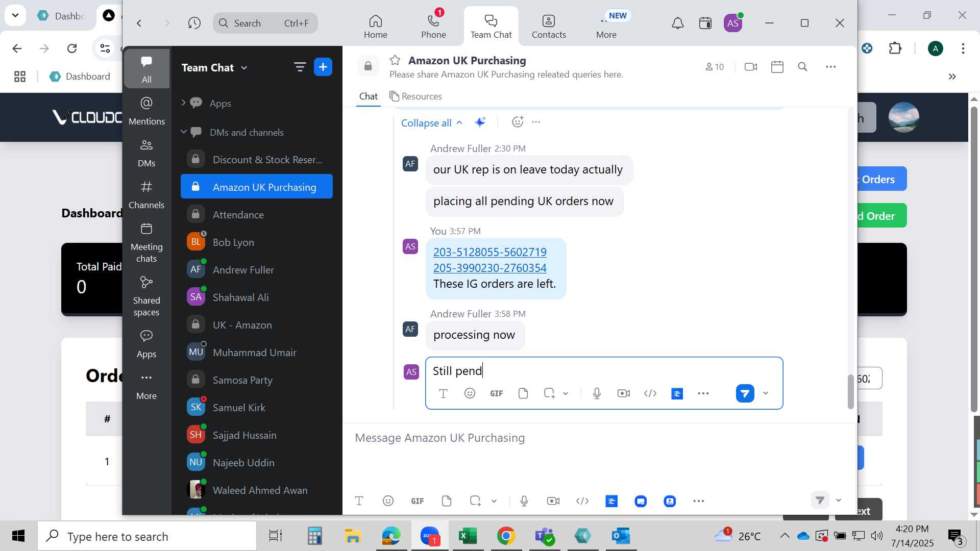Image resolution: width=980 pixels, height=551 pixels.
Task: Attach a file in reply box
Action: 523,393
